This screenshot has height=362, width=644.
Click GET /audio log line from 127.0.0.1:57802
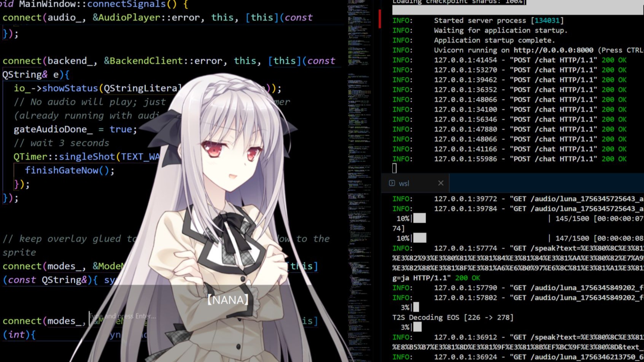pos(518,298)
